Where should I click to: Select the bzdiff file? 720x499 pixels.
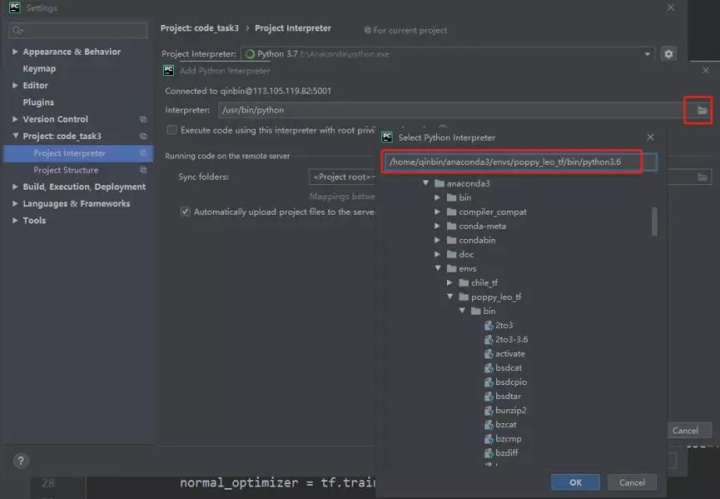click(x=501, y=453)
